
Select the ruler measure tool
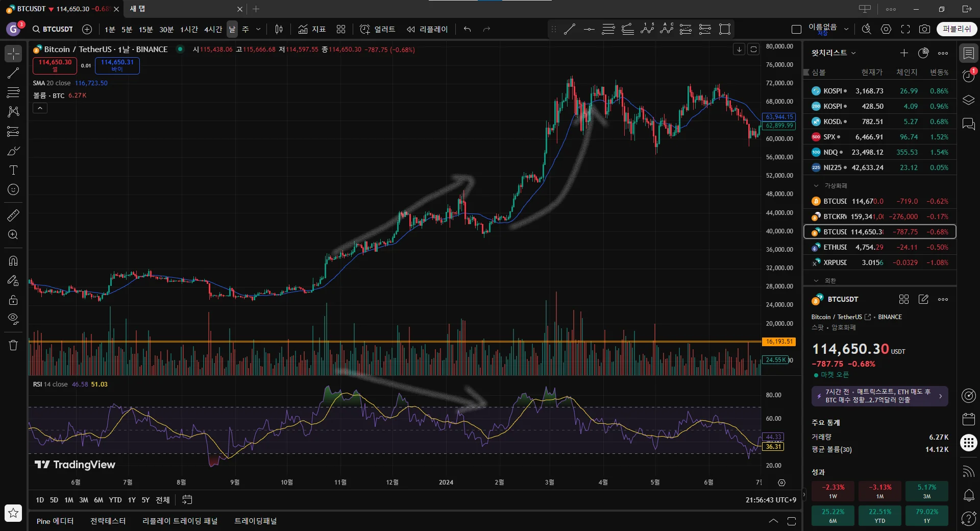13,215
